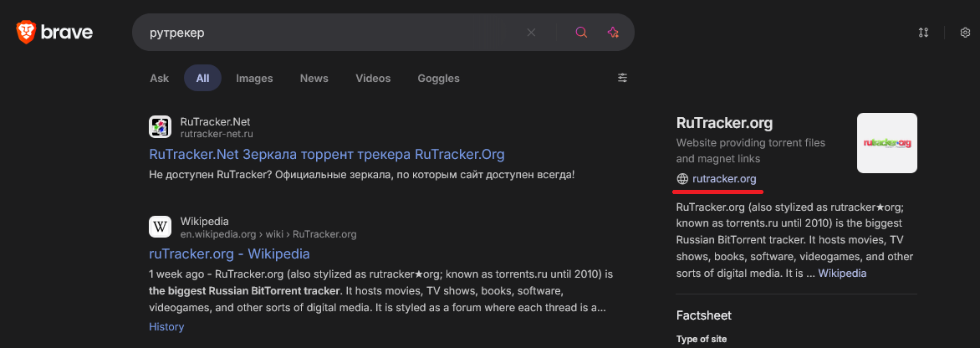Switch to the News tab
This screenshot has width=980, height=348.
pyautogui.click(x=314, y=78)
